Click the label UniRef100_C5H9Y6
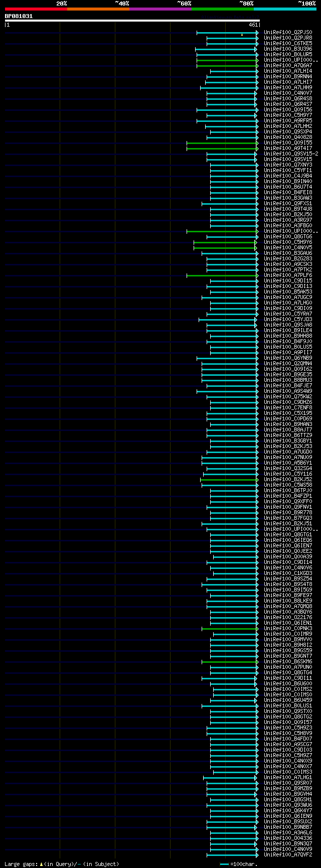The image size is (321, 868). (288, 242)
